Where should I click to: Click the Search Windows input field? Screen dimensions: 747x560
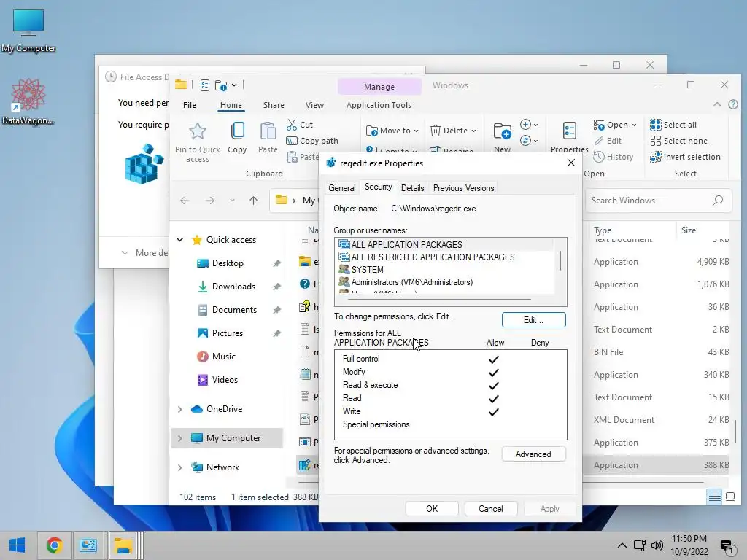(659, 201)
